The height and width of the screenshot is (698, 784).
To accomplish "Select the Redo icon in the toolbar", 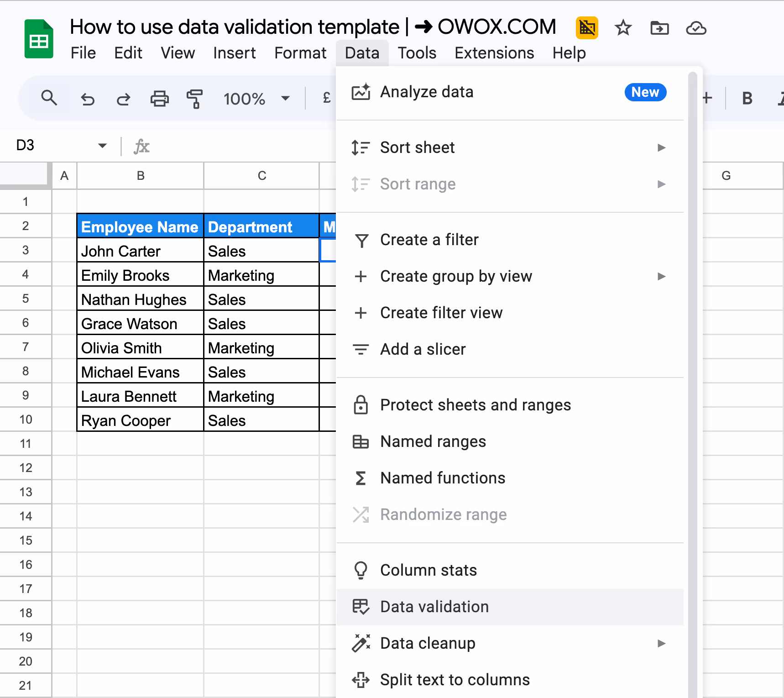I will (x=123, y=98).
